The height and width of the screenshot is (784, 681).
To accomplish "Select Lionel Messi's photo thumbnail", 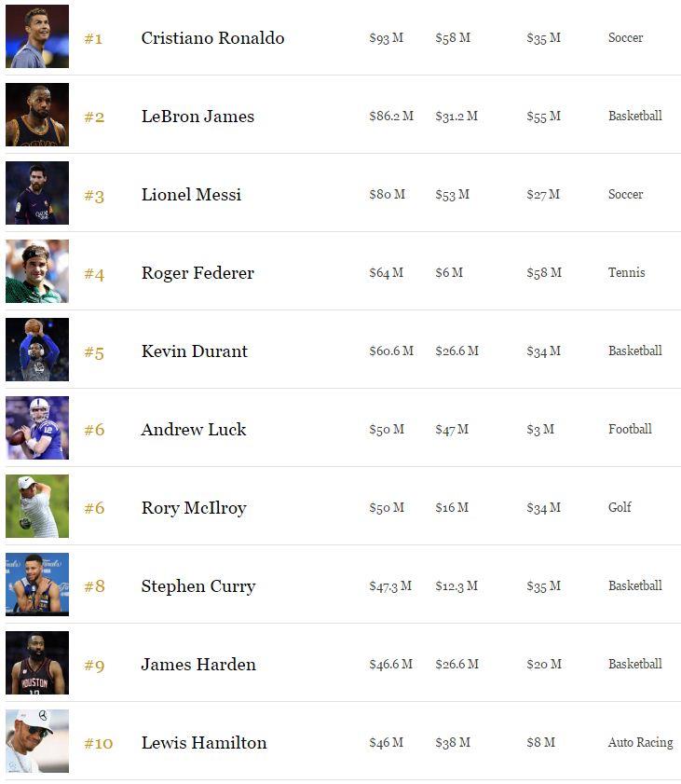I will (37, 194).
